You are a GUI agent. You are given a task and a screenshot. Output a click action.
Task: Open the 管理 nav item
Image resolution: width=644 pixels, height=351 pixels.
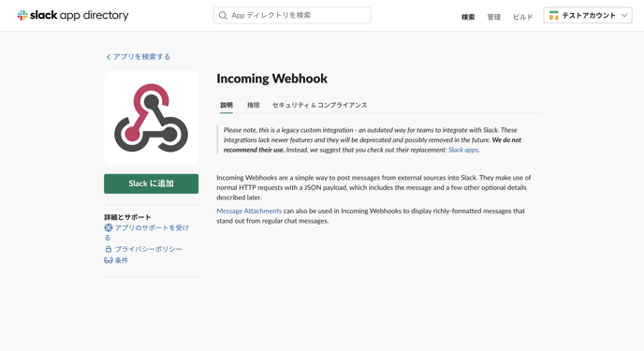point(493,17)
